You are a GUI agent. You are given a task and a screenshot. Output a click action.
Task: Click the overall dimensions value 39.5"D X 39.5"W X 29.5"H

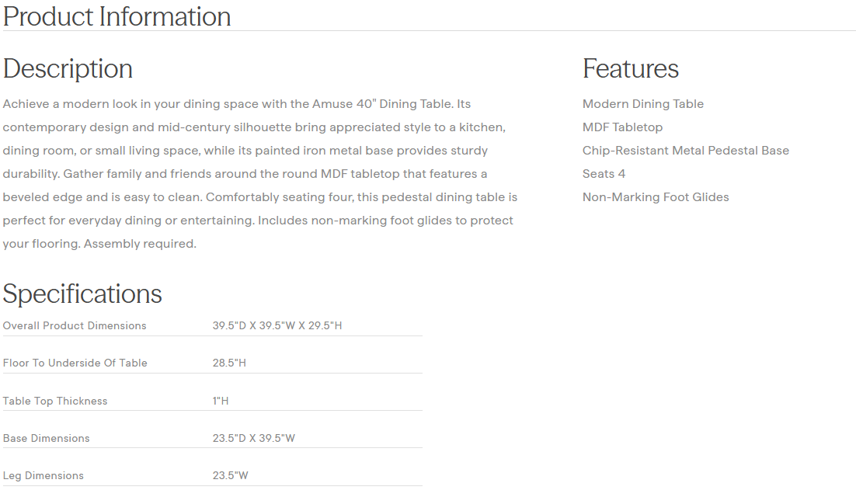(x=277, y=325)
